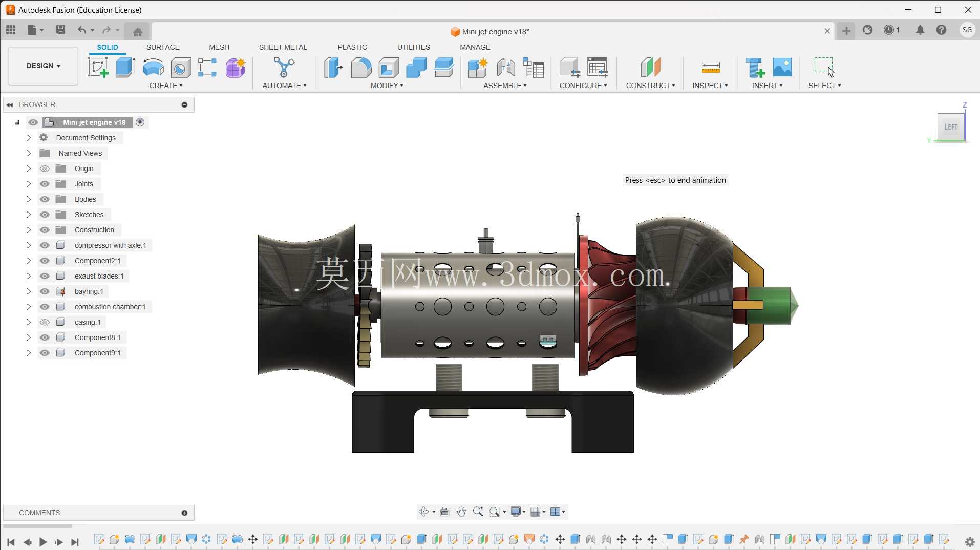Collapse the Mini jet engine v18 root
Image resolution: width=980 pixels, height=550 pixels.
coord(17,122)
